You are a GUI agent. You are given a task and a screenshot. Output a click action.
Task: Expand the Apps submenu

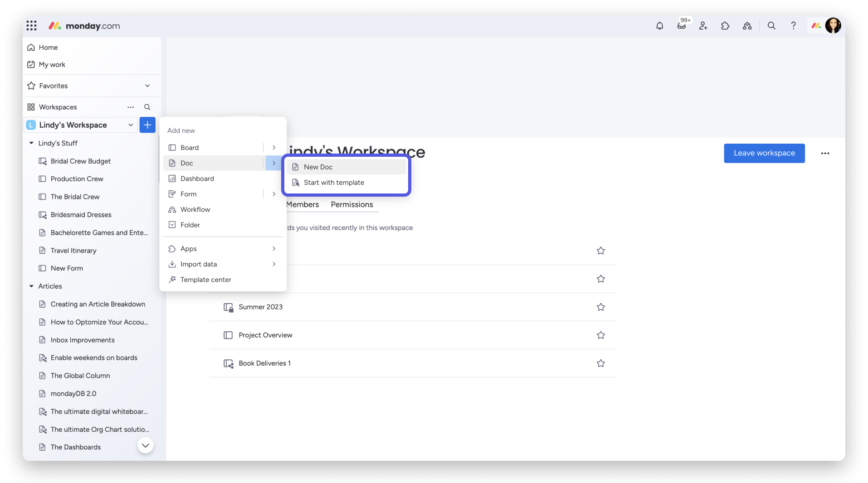click(x=223, y=249)
